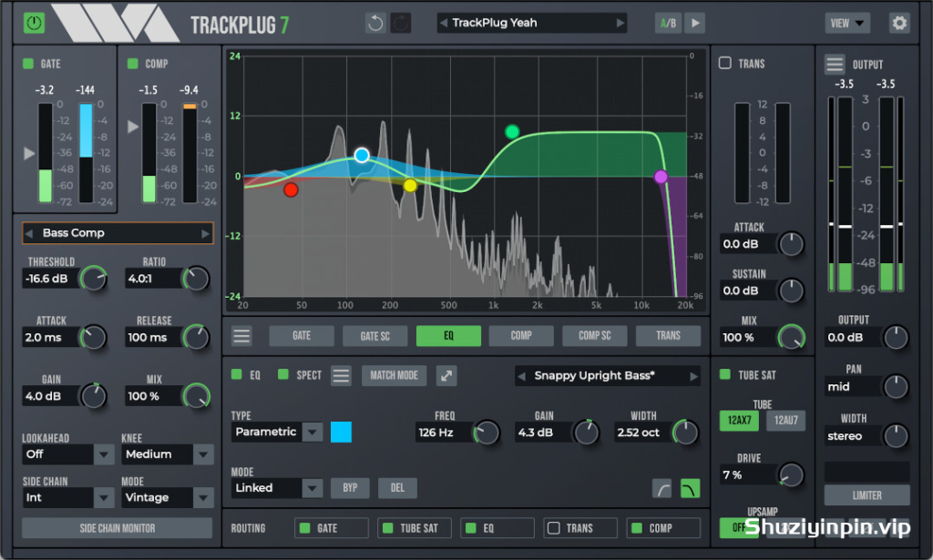This screenshot has height=560, width=933.
Task: Click the LIMITER button
Action: click(x=867, y=495)
